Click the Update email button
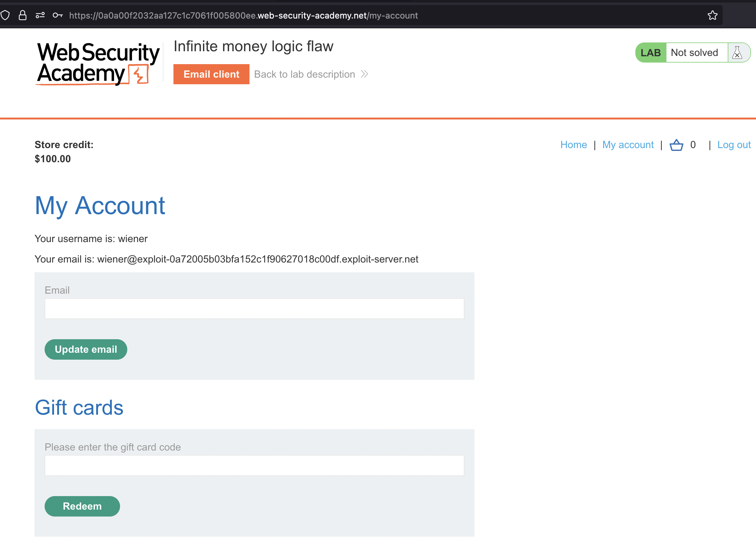The height and width of the screenshot is (542, 756). (x=86, y=349)
